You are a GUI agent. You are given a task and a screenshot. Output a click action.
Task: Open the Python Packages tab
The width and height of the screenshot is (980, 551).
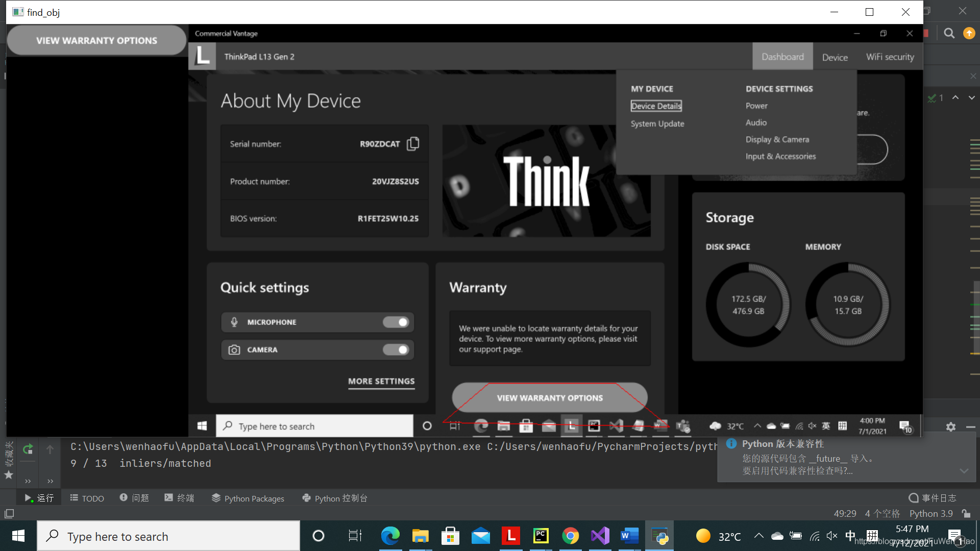(x=248, y=498)
